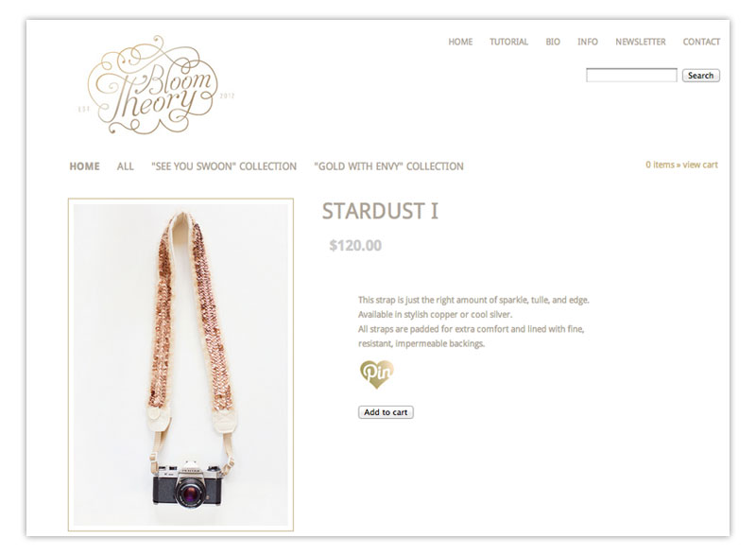Click the camera in the product photo

(x=188, y=484)
